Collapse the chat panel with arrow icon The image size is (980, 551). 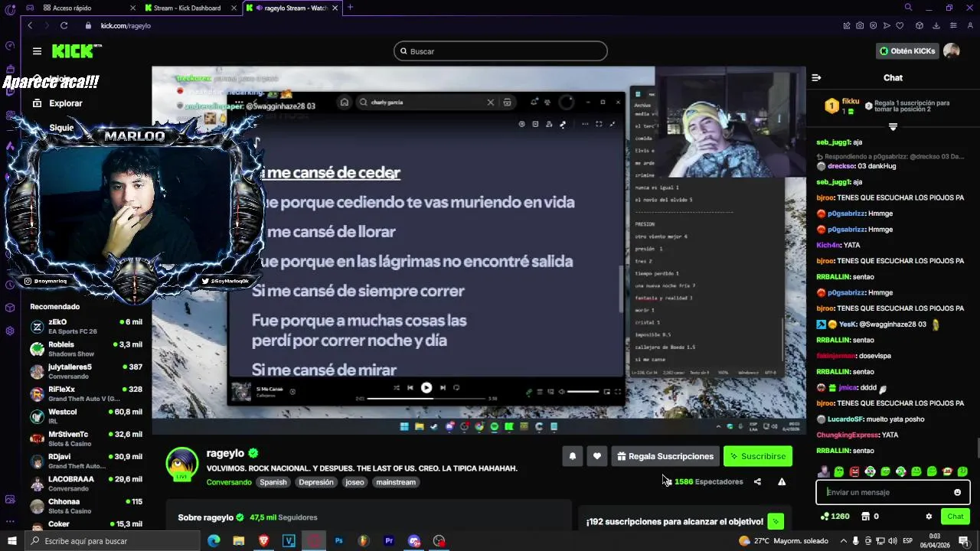(x=816, y=77)
